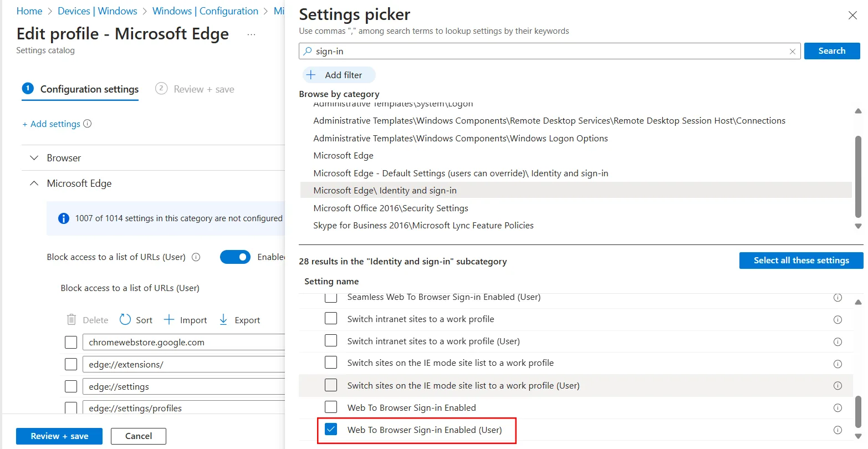Click the Sort circular arrow icon
Image resolution: width=868 pixels, height=449 pixels.
point(125,319)
